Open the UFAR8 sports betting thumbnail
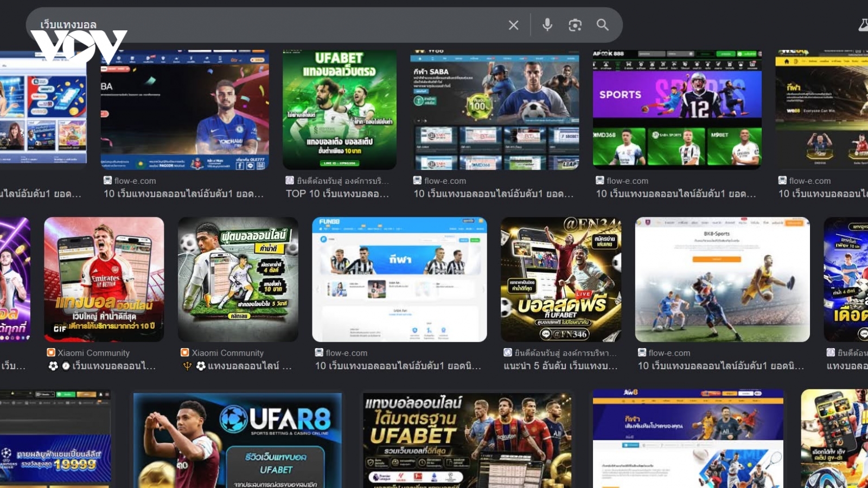 (238, 439)
